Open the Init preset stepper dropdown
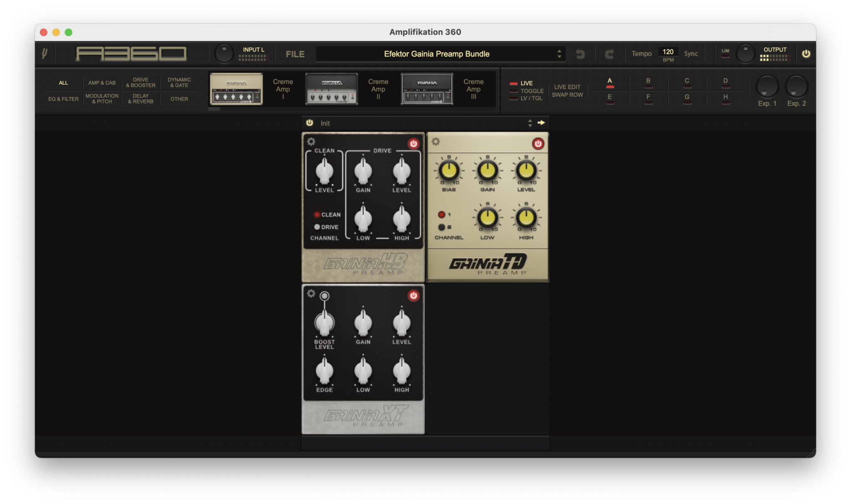The width and height of the screenshot is (851, 504). (x=530, y=123)
